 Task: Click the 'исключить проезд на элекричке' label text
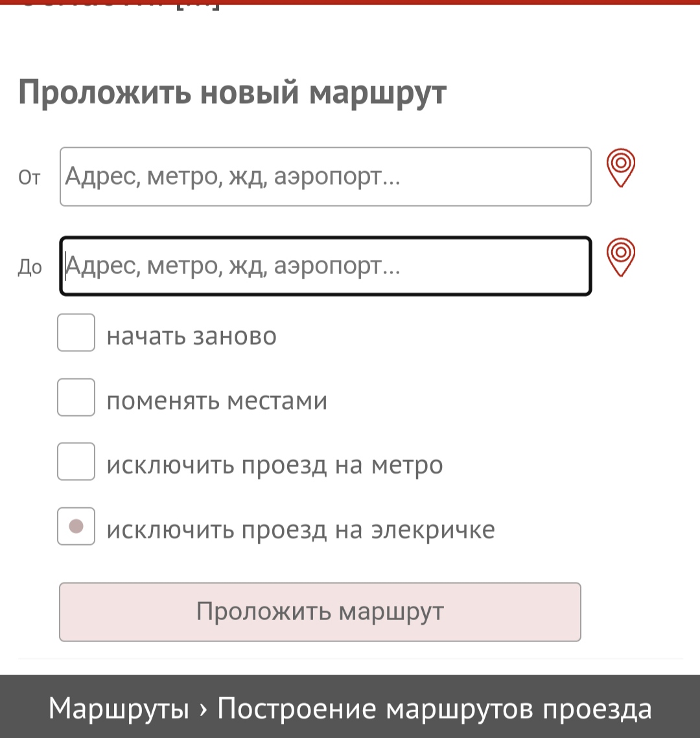(300, 530)
